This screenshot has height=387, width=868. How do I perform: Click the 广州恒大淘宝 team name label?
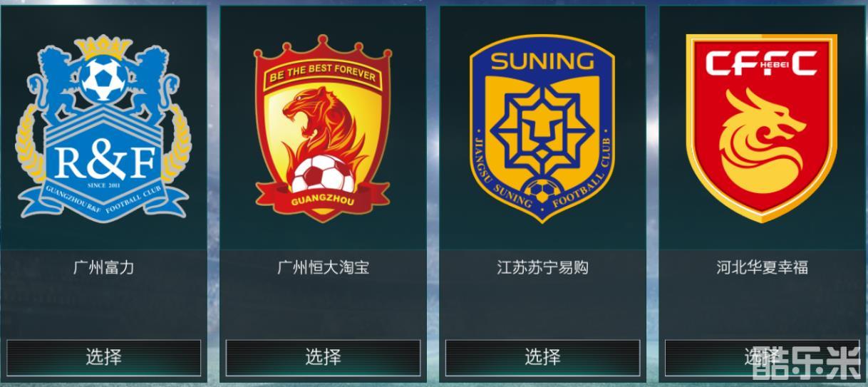click(323, 268)
